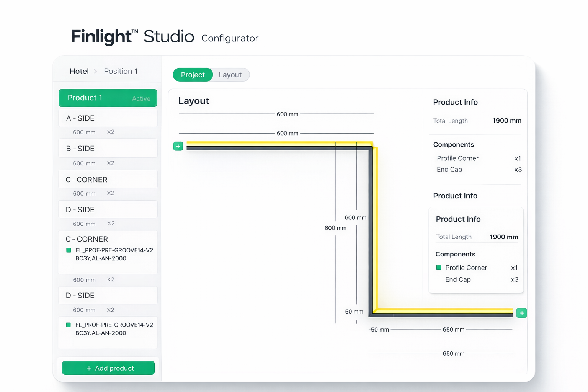Select the second D - SIDE item
The width and height of the screenshot is (588, 392).
108,296
